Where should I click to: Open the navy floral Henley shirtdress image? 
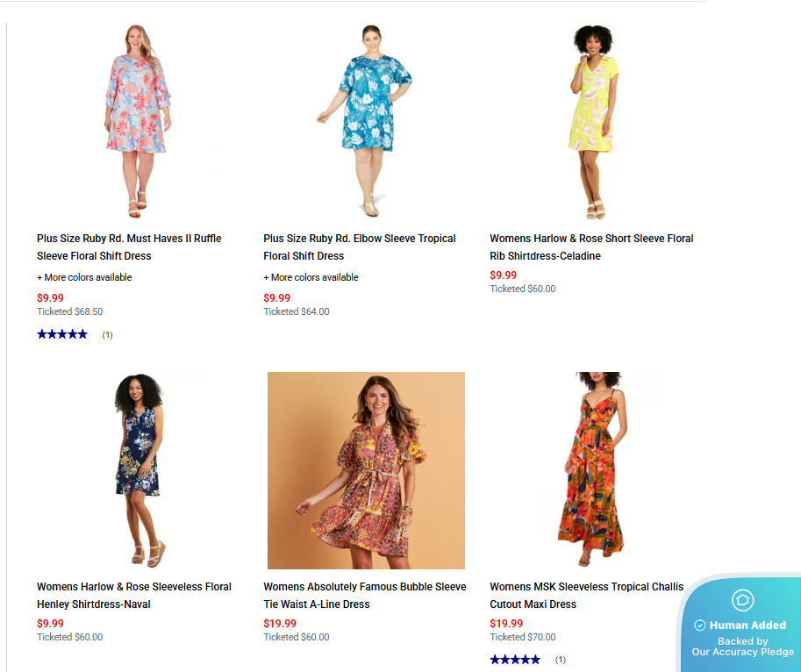(138, 470)
